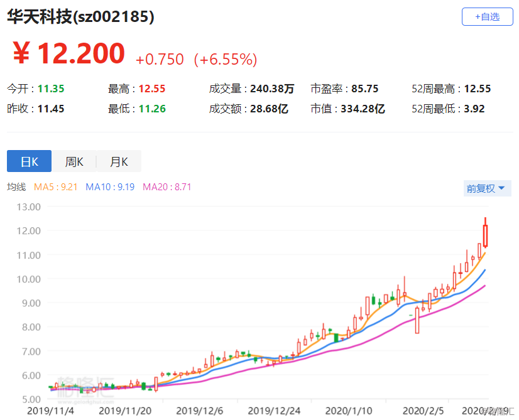
Task: Click the current price ¥12.200
Action: [69, 53]
